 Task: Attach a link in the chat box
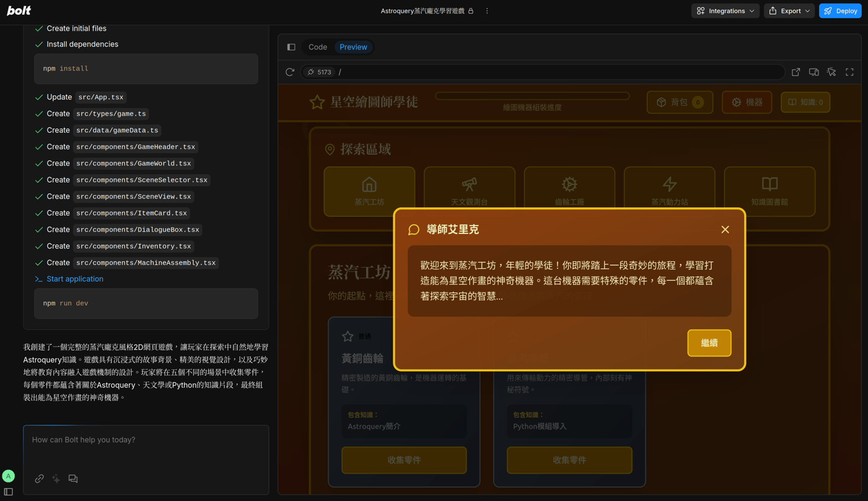tap(39, 478)
